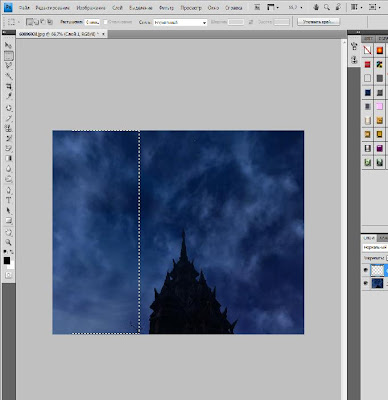Apply the No Style swatch with red slash
Viewport: 388px width, 400px height.
click(367, 50)
